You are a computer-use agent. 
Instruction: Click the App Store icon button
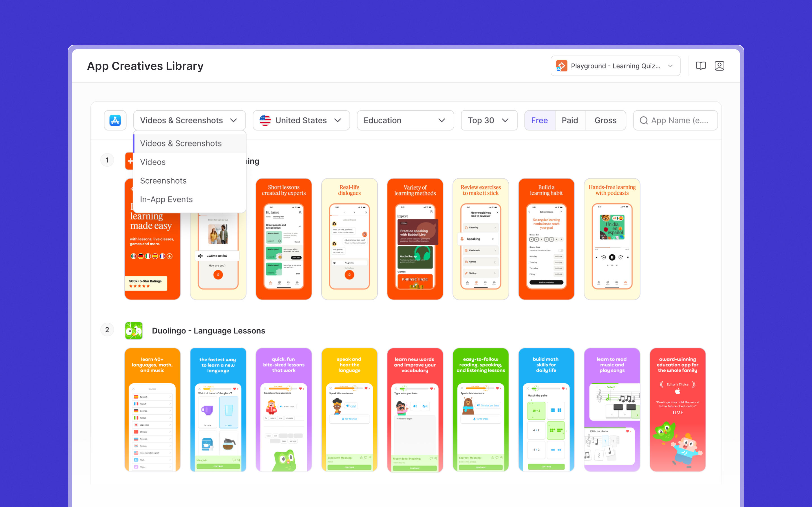115,120
